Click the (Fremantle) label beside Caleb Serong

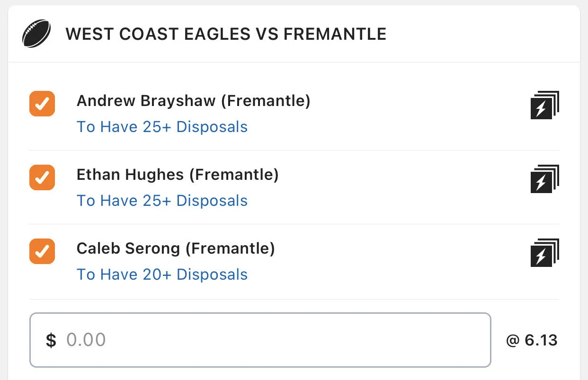pos(230,248)
